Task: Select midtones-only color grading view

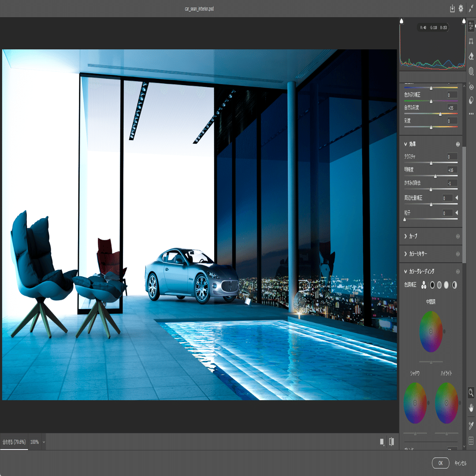Action: [439, 285]
